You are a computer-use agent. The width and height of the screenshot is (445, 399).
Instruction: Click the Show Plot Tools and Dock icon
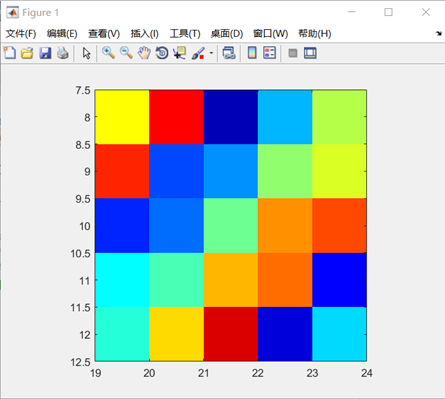click(310, 53)
